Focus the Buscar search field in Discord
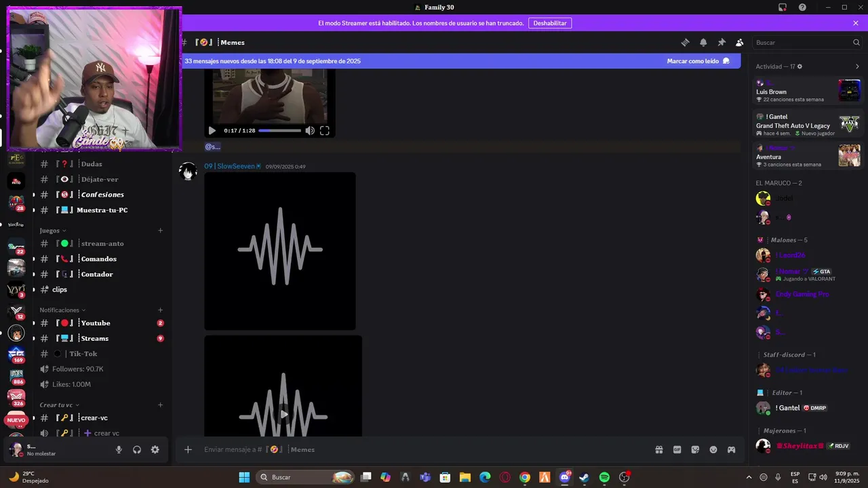 (x=808, y=42)
